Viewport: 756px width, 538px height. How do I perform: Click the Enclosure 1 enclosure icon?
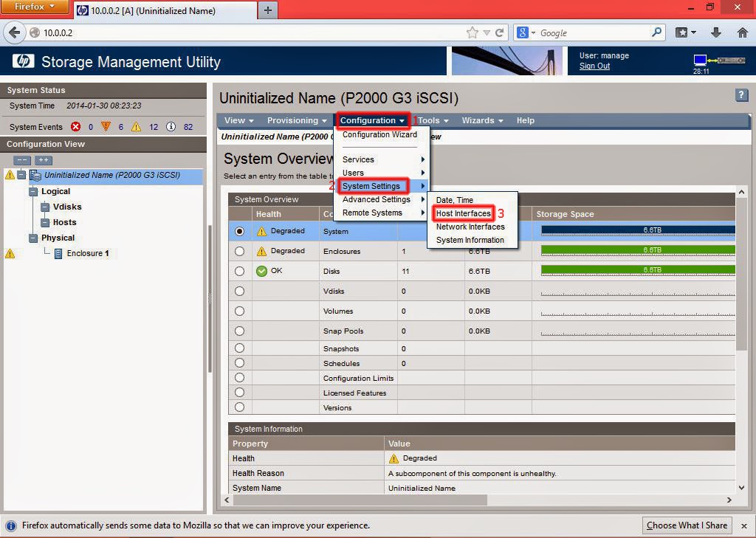click(59, 253)
